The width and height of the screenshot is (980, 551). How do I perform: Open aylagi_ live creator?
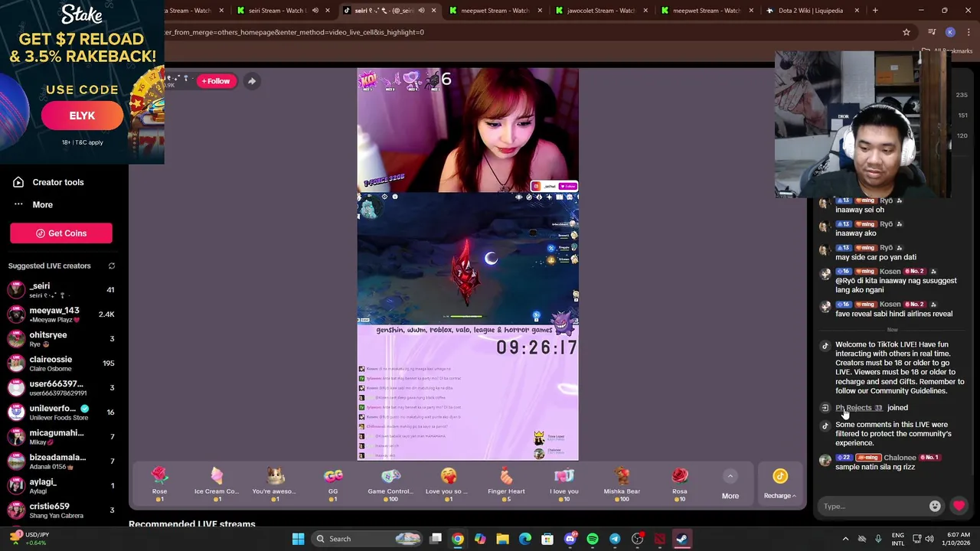(61, 486)
